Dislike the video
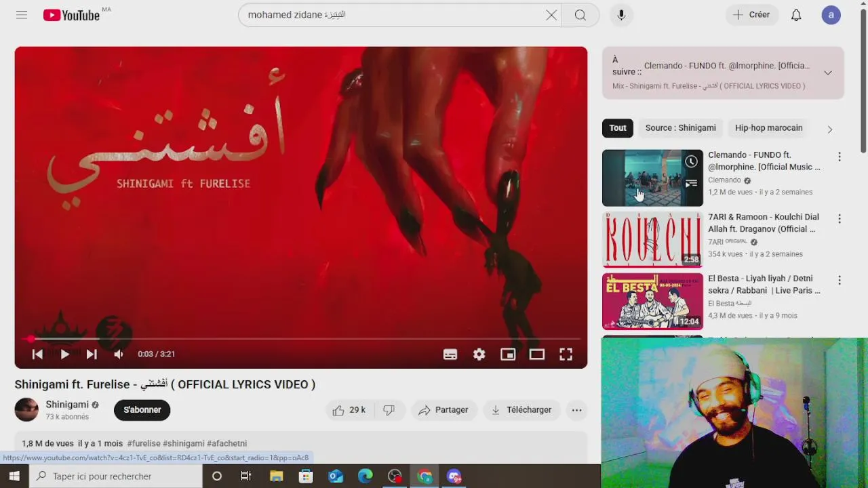This screenshot has height=488, width=868. tap(389, 409)
